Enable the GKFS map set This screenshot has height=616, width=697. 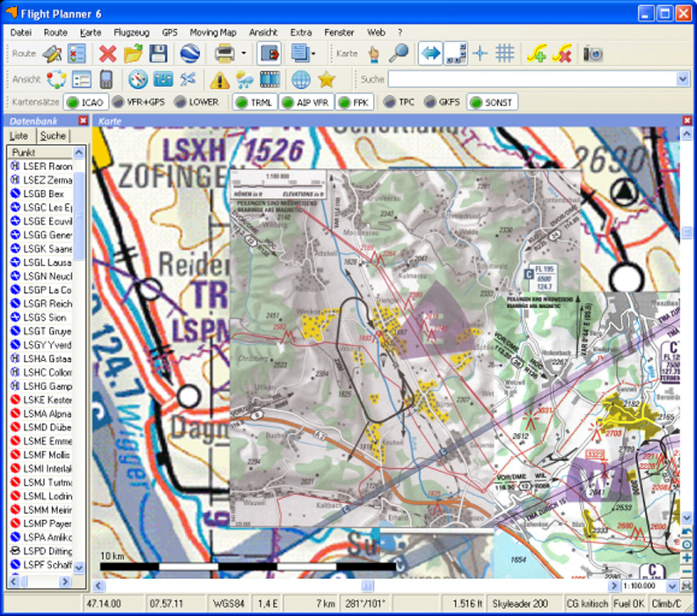pos(443,102)
